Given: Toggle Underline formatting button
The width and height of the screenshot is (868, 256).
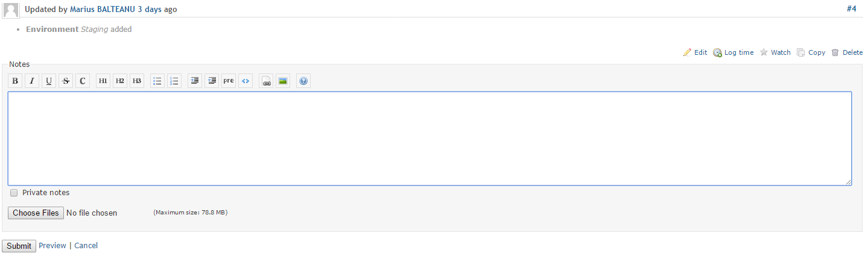Looking at the screenshot, I should [x=49, y=81].
